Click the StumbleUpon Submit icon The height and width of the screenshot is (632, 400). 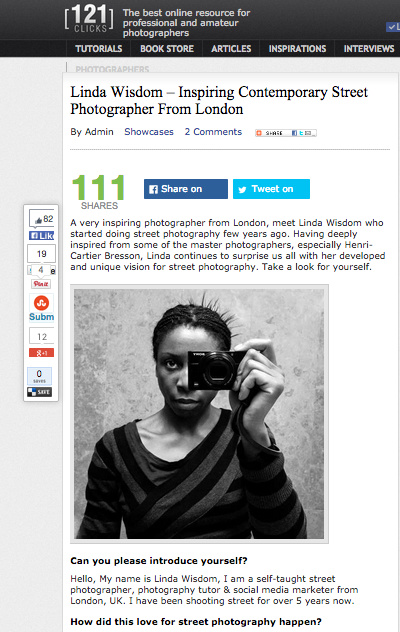41,303
